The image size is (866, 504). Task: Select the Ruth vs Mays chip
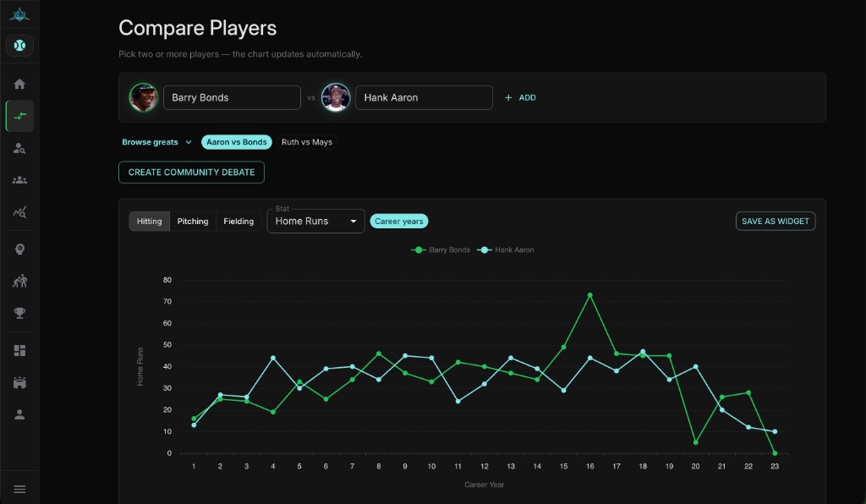click(x=307, y=142)
